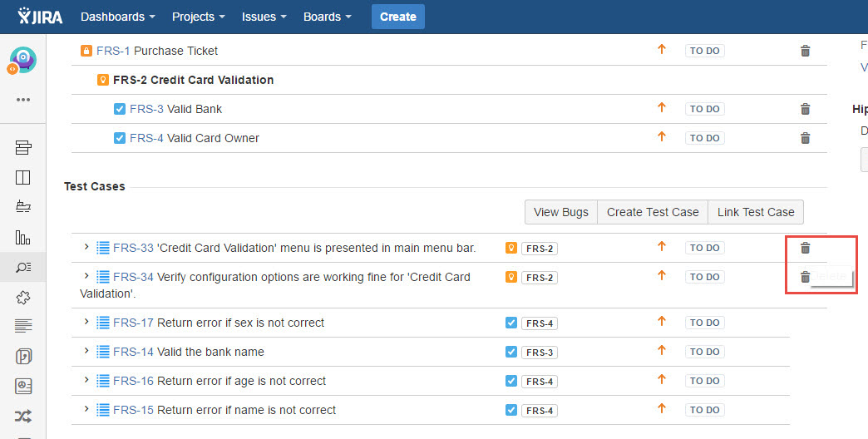Open the Components puzzle sidebar icon
This screenshot has height=439, width=868.
22,298
